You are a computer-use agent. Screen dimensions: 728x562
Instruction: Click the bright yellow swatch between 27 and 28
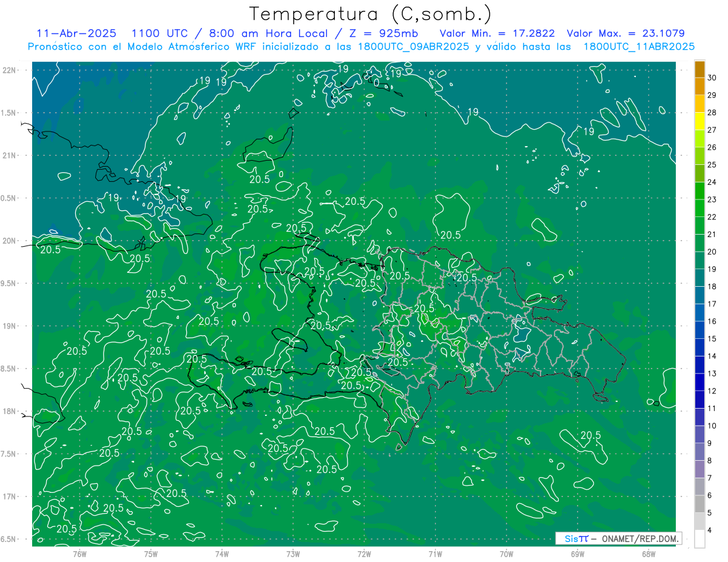click(699, 121)
